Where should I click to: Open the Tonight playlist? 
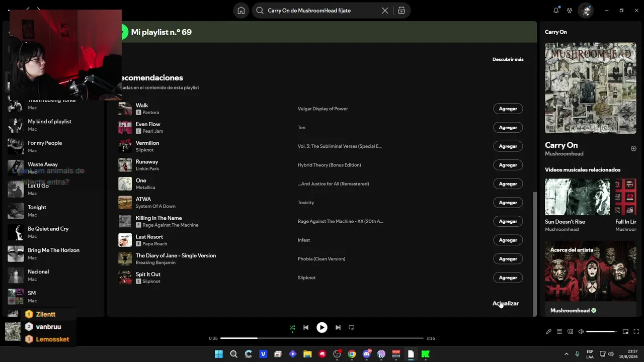point(54,211)
